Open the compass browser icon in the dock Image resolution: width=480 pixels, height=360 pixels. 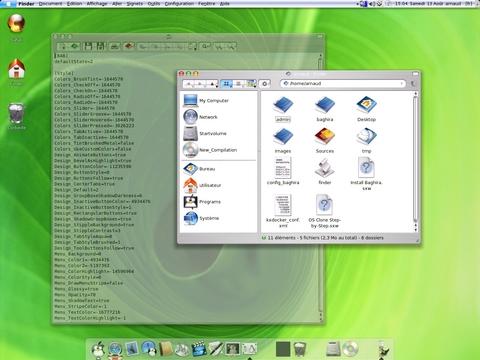click(115, 349)
